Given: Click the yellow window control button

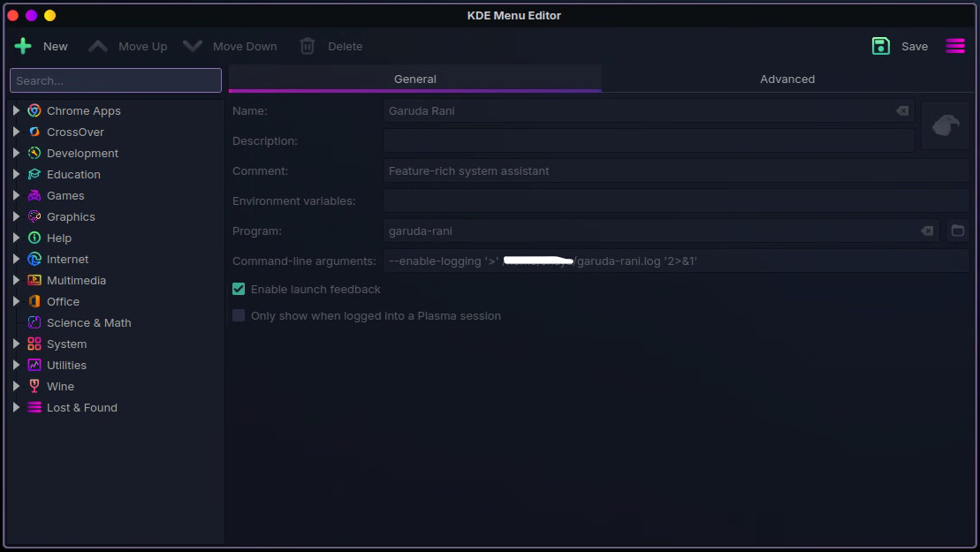Looking at the screenshot, I should pos(50,16).
